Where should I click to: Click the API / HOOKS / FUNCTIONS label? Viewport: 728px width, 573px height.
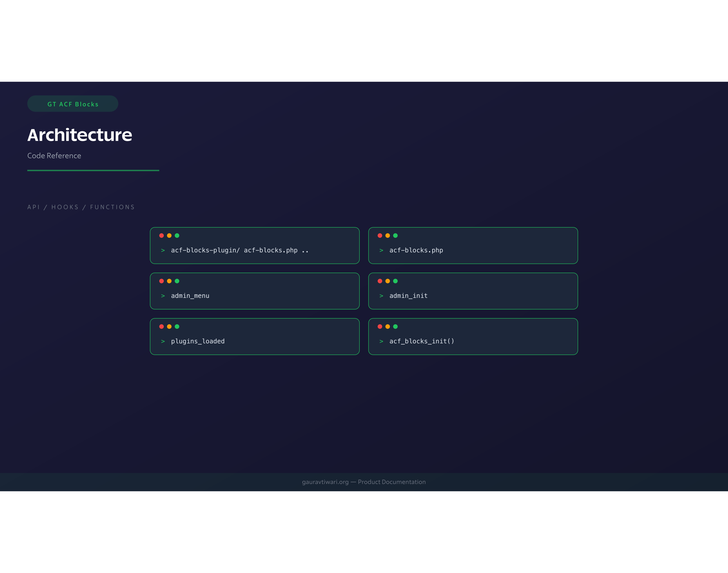coord(81,207)
